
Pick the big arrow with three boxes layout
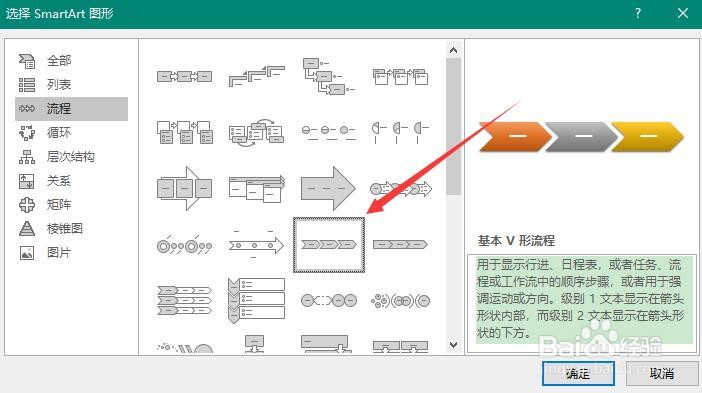click(x=184, y=188)
